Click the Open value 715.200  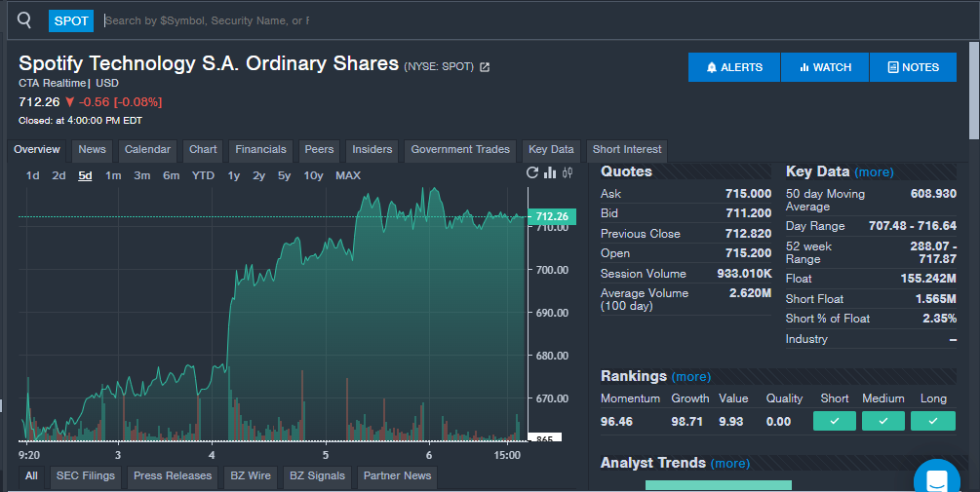(748, 253)
